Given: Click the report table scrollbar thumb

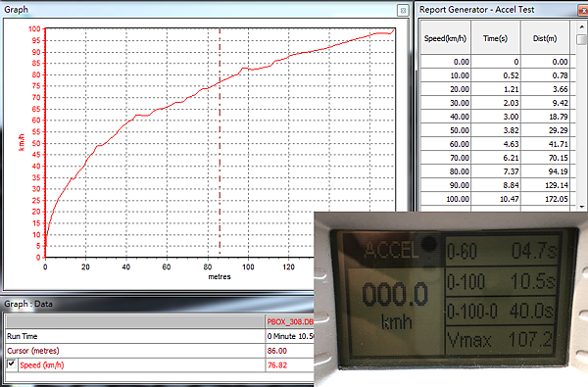Looking at the screenshot, I should pyautogui.click(x=581, y=39).
